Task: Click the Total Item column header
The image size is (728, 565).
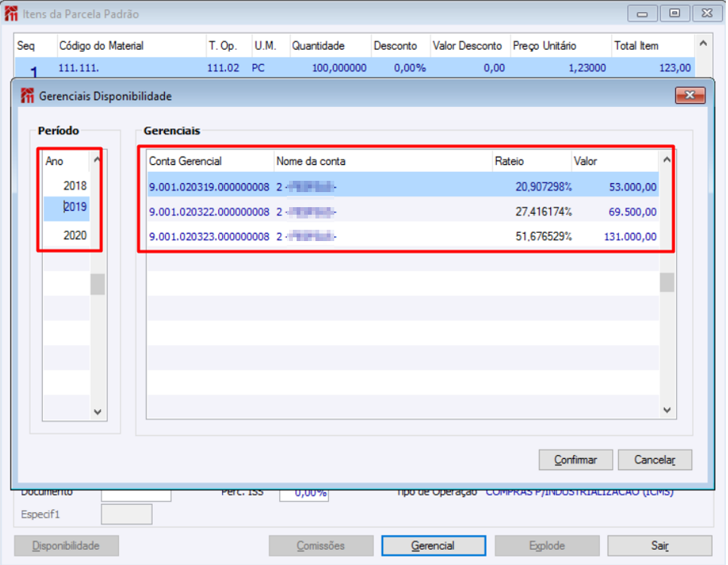Action: (653, 45)
